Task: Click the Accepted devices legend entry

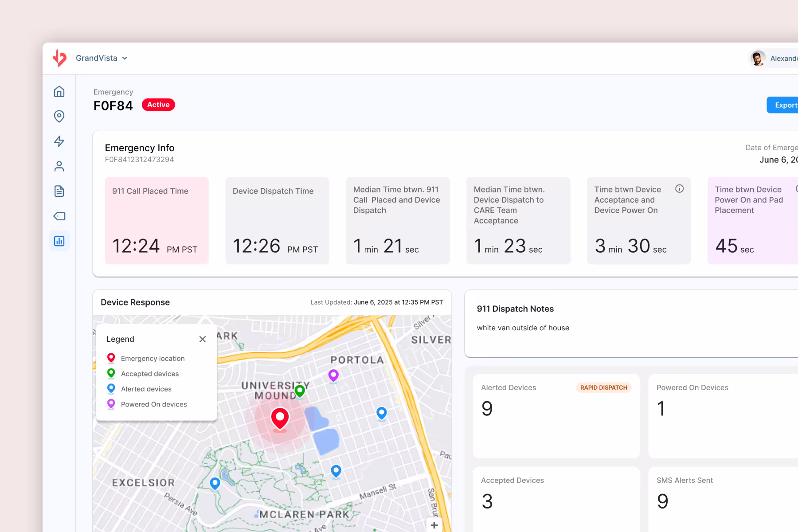Action: coord(143,374)
